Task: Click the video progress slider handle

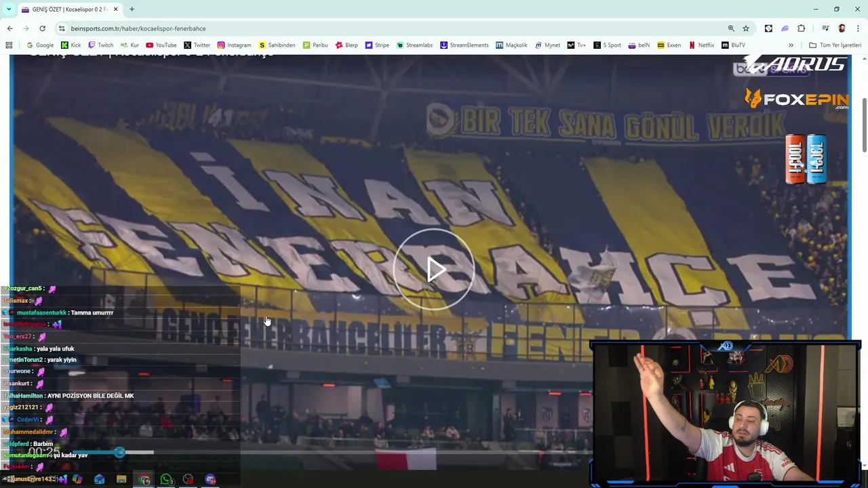Action: tap(119, 452)
